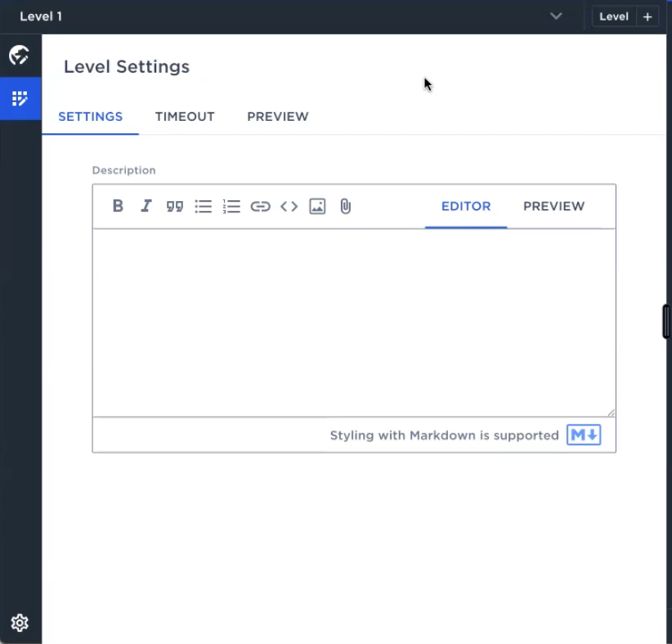Attach a file with the paperclip icon
Viewport: 672px width, 644px height.
coord(346,206)
